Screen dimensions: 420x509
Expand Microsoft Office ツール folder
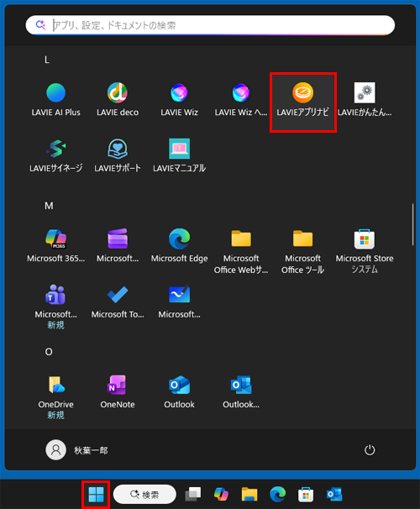303,250
